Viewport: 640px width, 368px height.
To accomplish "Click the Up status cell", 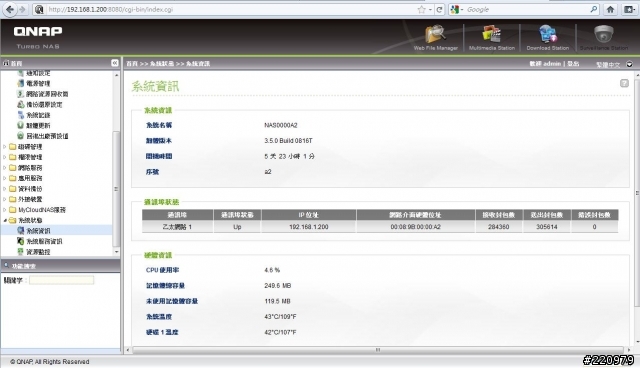I will pyautogui.click(x=237, y=227).
